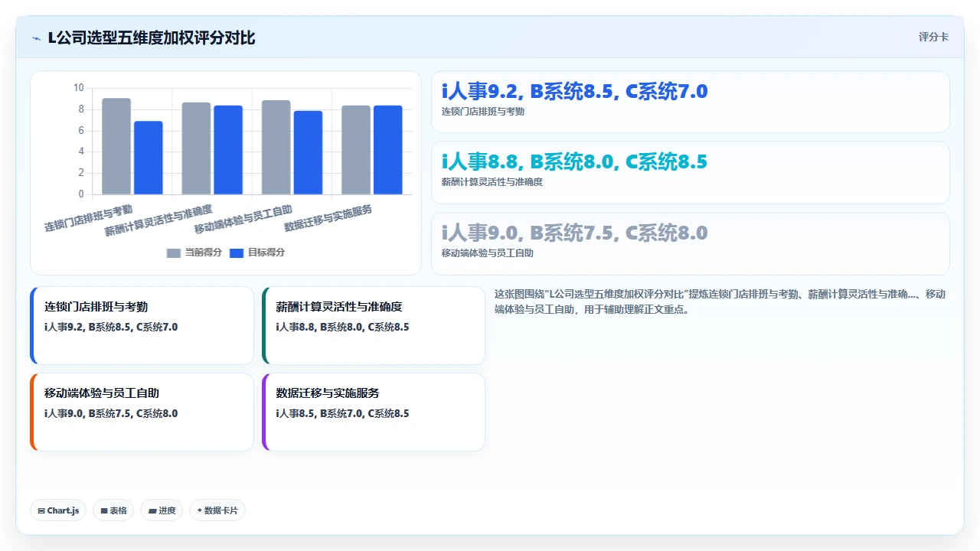
Task: Click the 评分卡 label in header
Action: pos(933,37)
